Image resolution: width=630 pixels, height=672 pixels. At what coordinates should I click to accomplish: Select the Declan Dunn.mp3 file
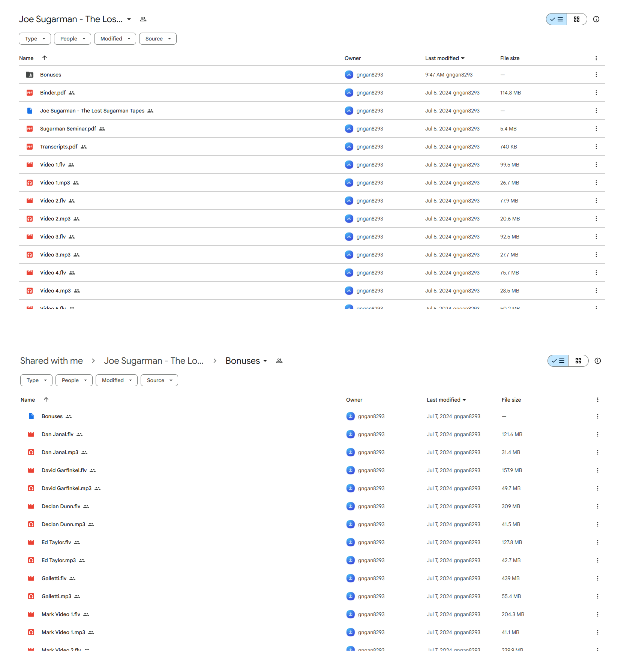[313, 524]
